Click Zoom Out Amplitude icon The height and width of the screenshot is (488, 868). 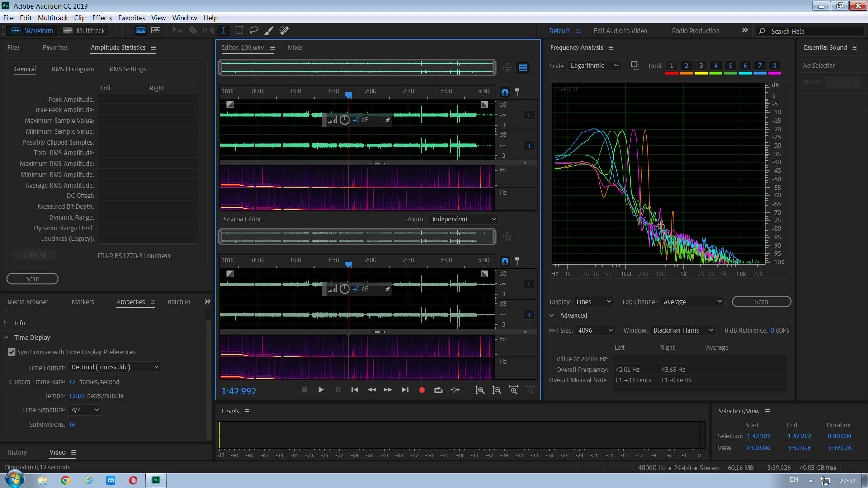496,390
